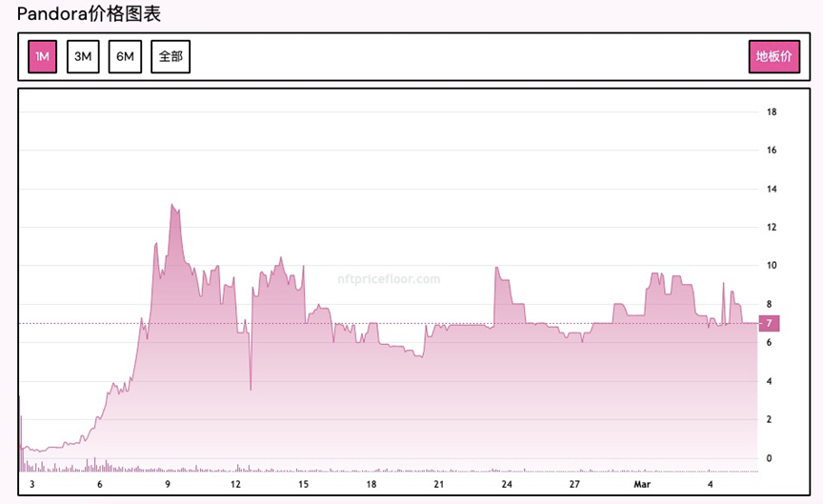Viewport: 823px width, 504px height.
Task: Pick date 27 on the x-axis
Action: pyautogui.click(x=574, y=485)
